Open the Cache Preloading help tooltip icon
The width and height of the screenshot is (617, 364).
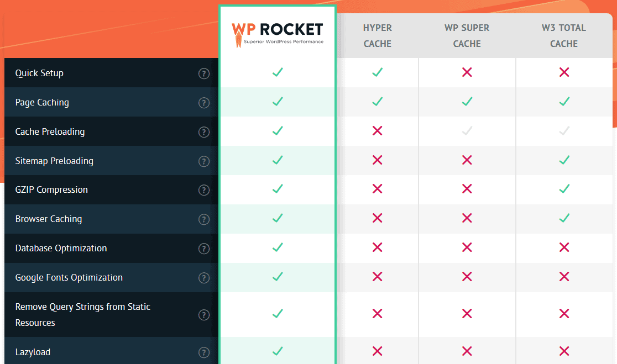tap(204, 132)
